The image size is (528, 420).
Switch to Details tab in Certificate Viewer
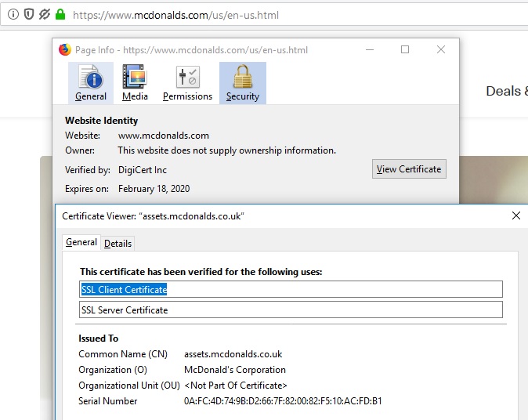point(118,244)
